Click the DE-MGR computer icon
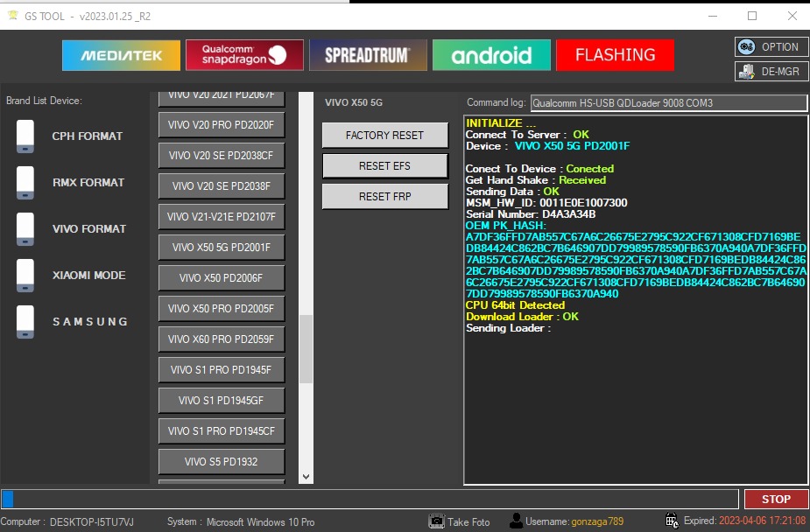Screen dimensions: 810x532 click(746, 72)
